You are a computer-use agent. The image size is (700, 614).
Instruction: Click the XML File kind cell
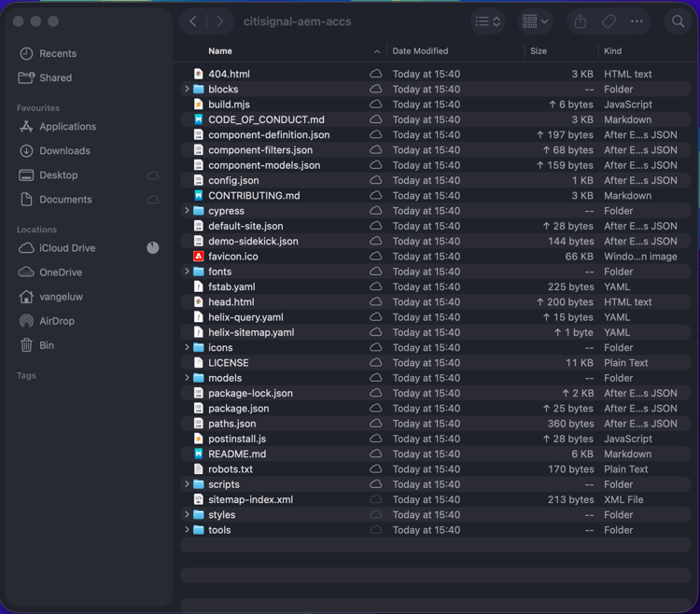(623, 499)
